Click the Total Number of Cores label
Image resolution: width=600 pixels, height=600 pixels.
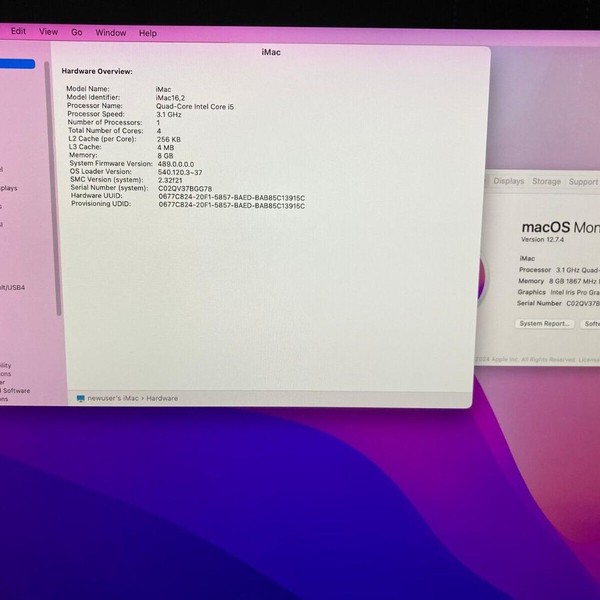coord(106,130)
